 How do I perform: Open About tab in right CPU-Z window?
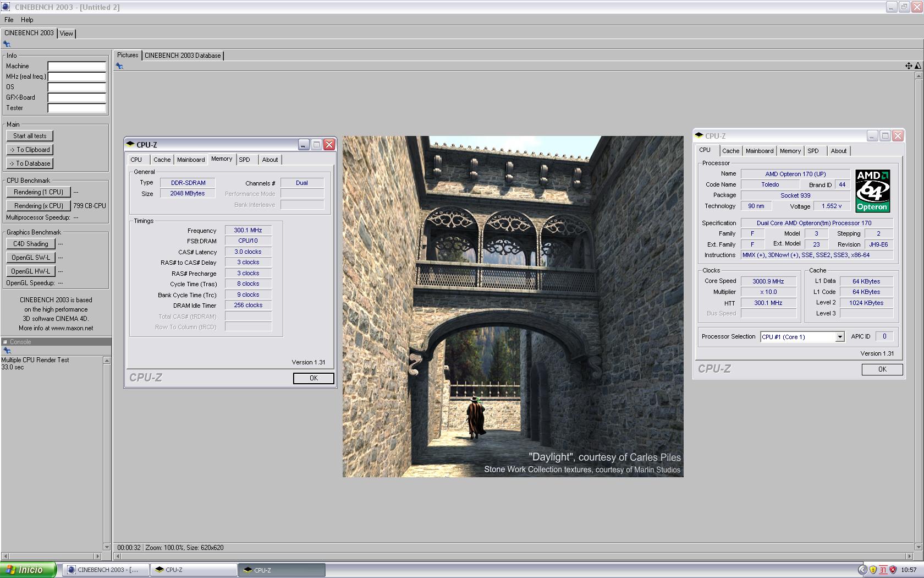pos(838,151)
